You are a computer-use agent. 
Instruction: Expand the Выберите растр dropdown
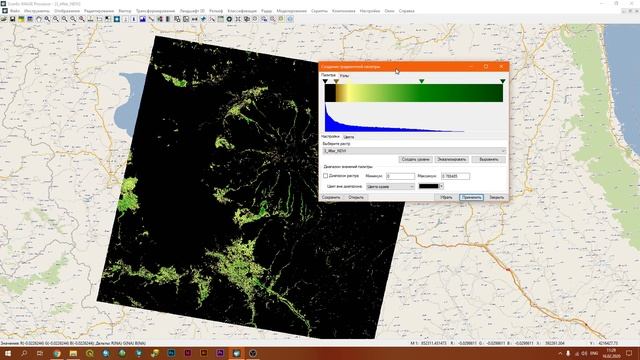414,151
